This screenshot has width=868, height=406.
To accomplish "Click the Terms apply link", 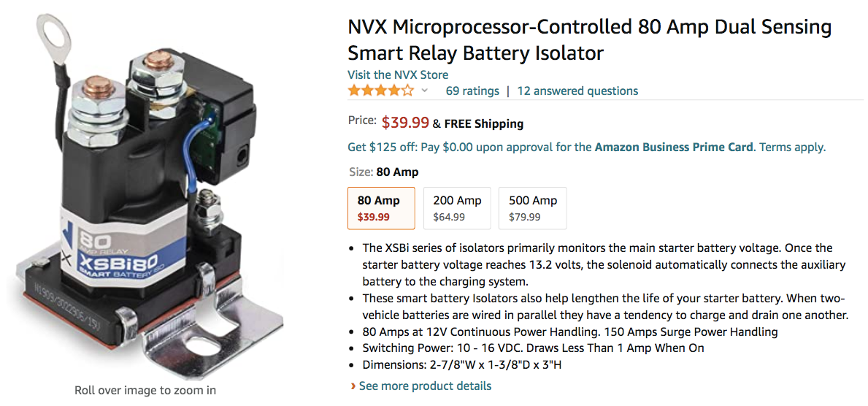I will point(792,148).
